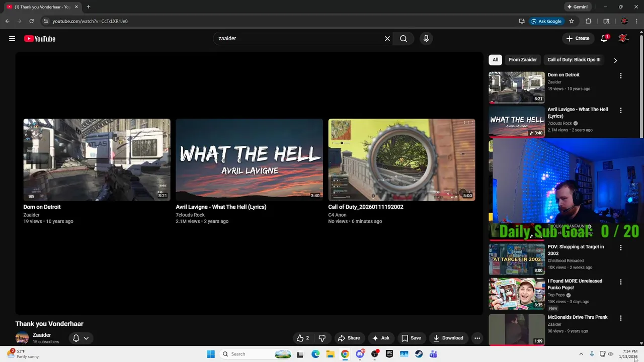Download the video
The width and height of the screenshot is (644, 362).
pos(448,338)
